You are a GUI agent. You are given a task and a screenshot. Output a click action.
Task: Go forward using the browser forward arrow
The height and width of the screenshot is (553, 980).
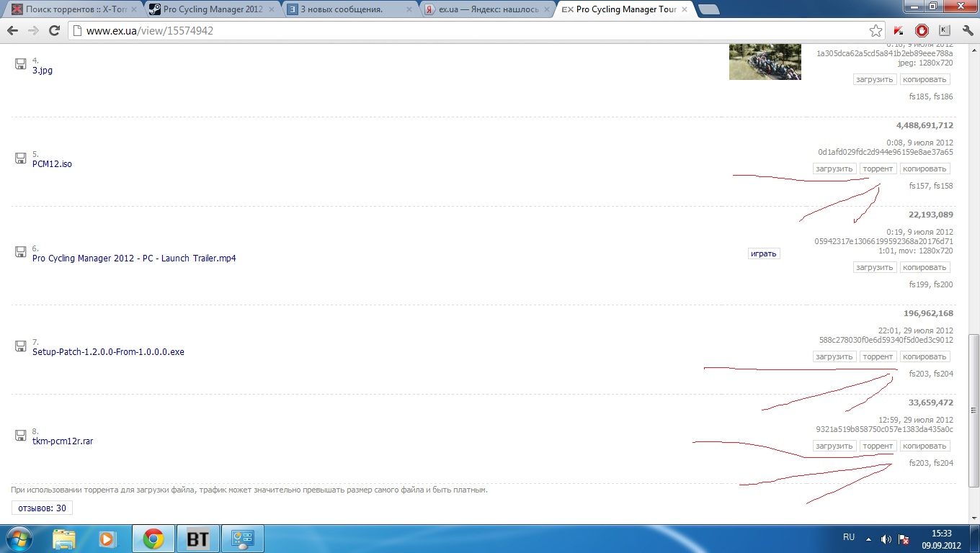(33, 31)
